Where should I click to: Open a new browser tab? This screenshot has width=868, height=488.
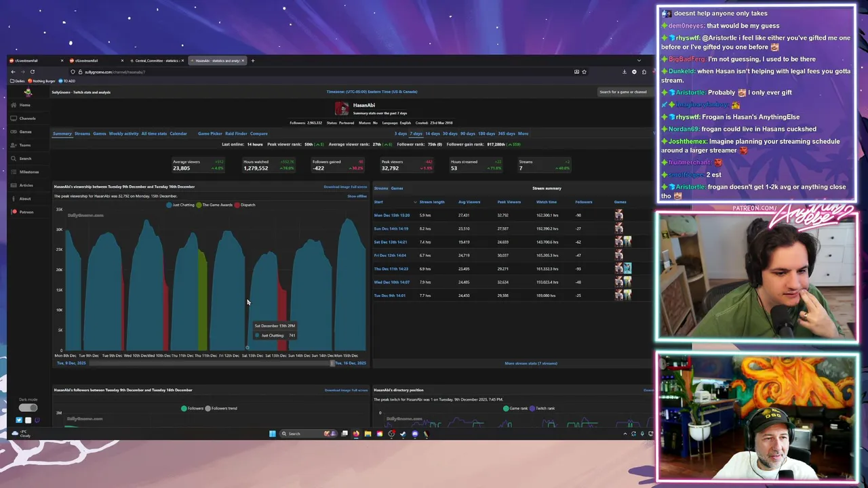coord(253,60)
